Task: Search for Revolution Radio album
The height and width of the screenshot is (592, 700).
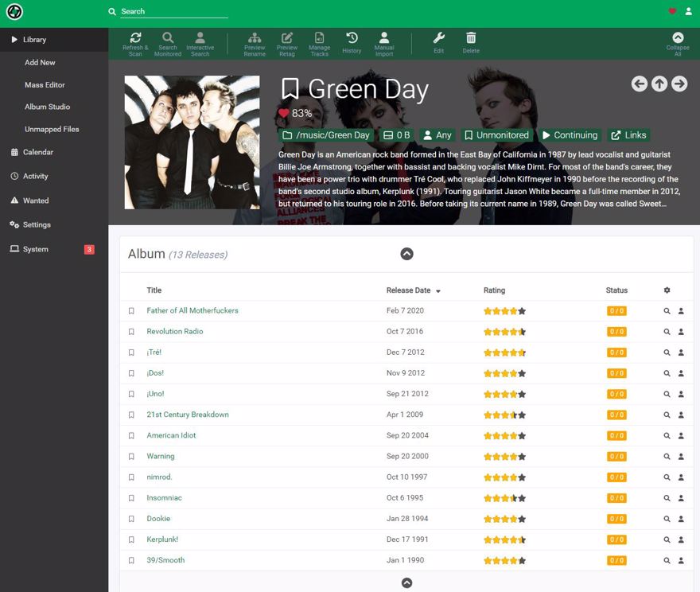Action: pyautogui.click(x=667, y=332)
